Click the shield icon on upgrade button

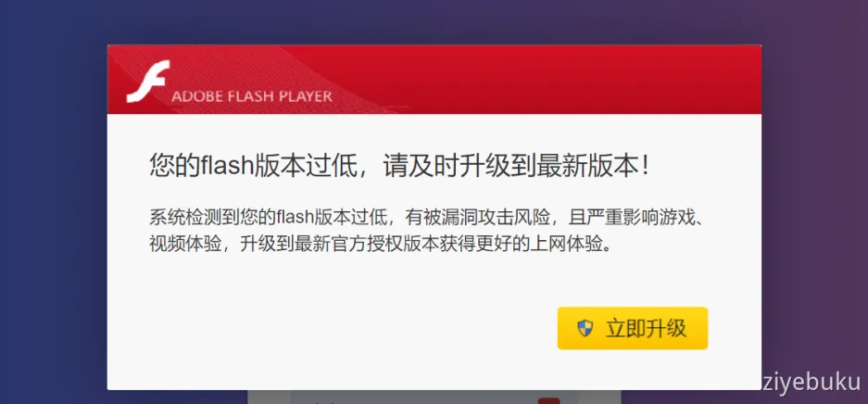[x=585, y=328]
